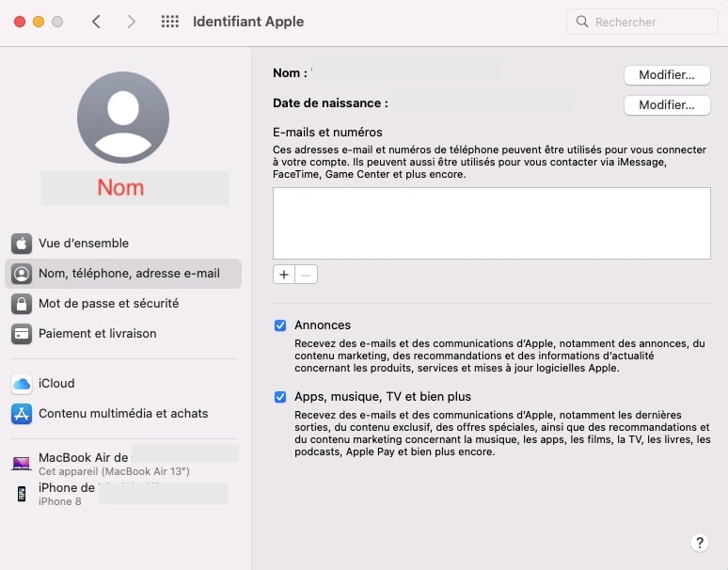Click the iCloud cloud icon
Image resolution: width=728 pixels, height=570 pixels.
22,384
